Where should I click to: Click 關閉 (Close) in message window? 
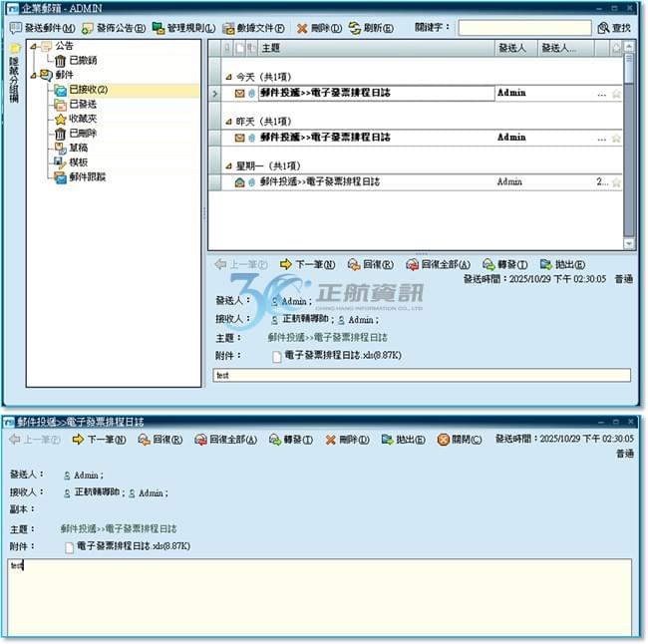coord(460,440)
